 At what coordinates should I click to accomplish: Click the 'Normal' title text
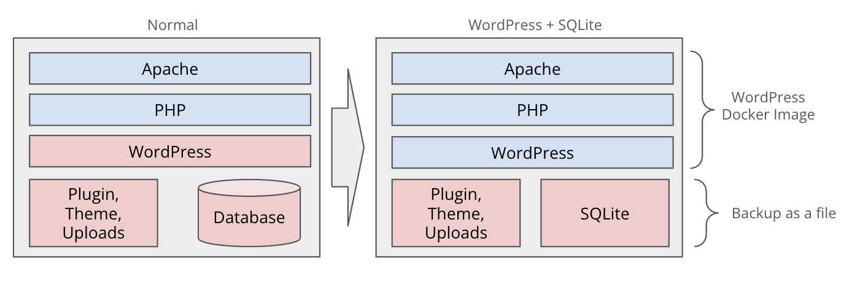pos(172,25)
